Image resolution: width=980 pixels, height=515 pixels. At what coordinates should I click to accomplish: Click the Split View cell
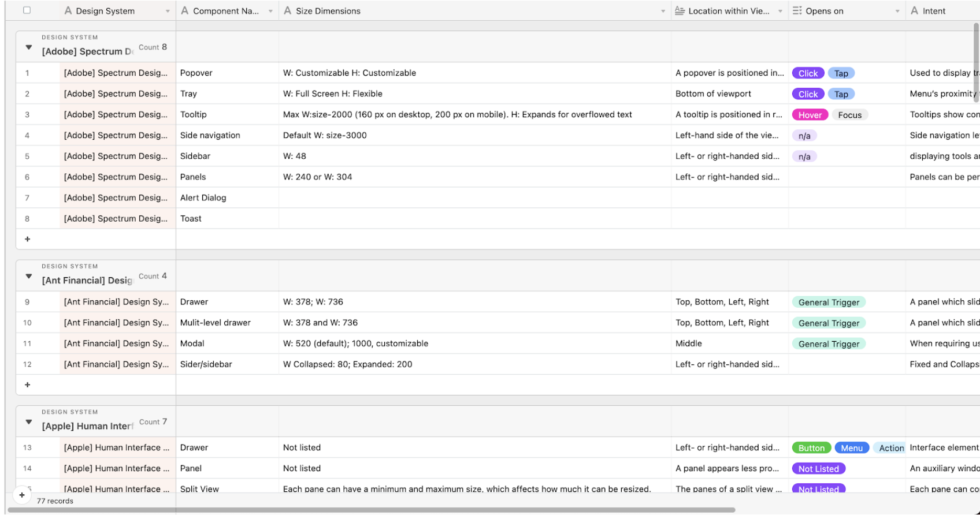click(227, 488)
